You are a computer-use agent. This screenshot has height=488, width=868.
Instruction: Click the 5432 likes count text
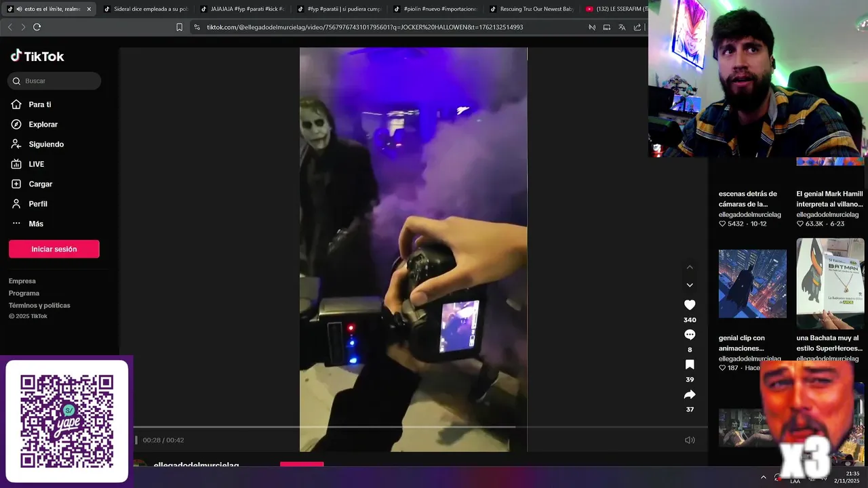[x=735, y=224]
